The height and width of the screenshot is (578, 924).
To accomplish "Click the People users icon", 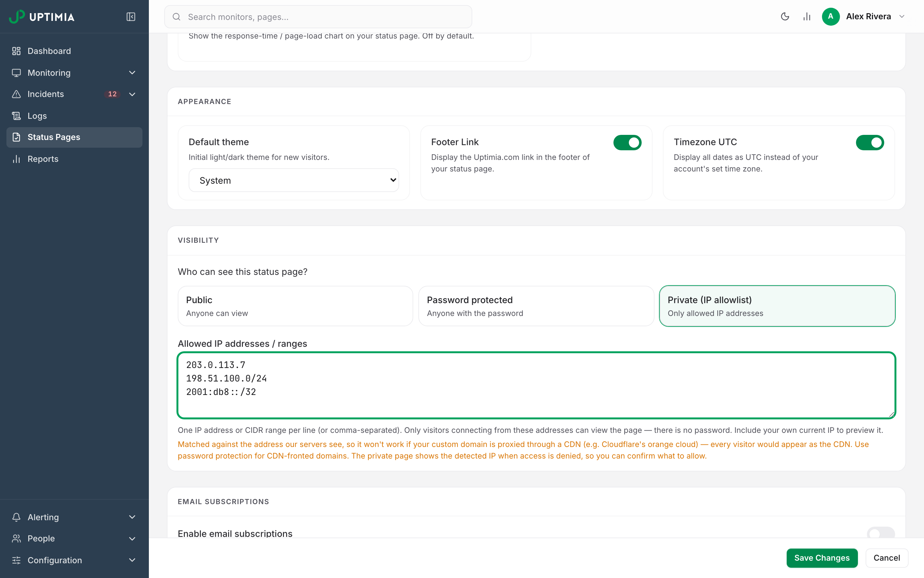I will point(16,539).
